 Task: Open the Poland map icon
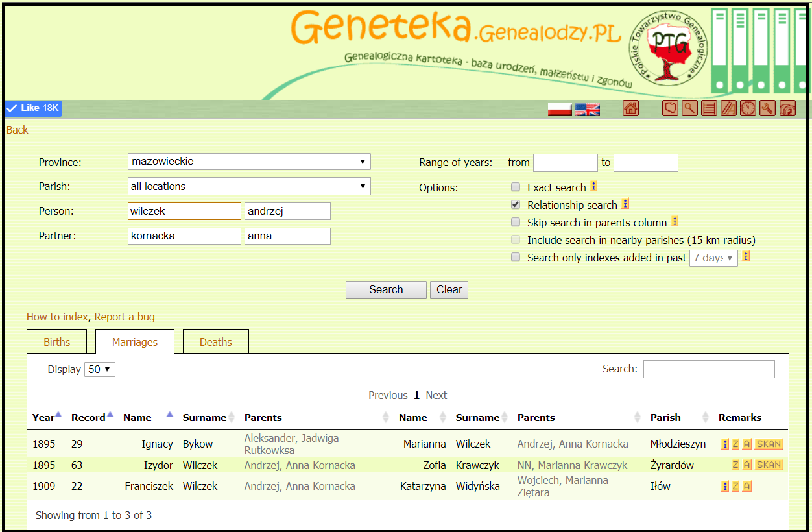click(670, 108)
